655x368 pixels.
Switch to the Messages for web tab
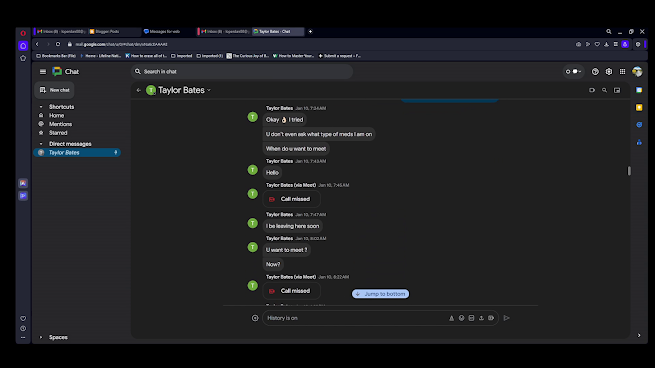(x=168, y=31)
